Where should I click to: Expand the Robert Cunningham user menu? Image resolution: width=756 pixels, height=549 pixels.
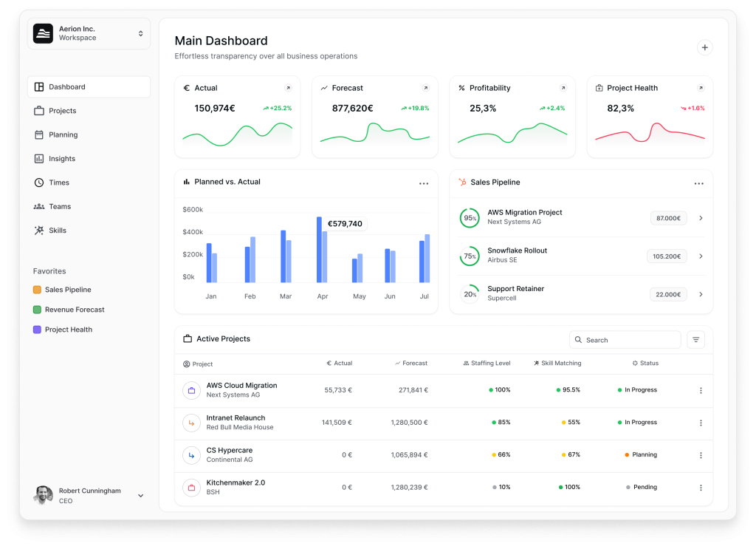(140, 496)
